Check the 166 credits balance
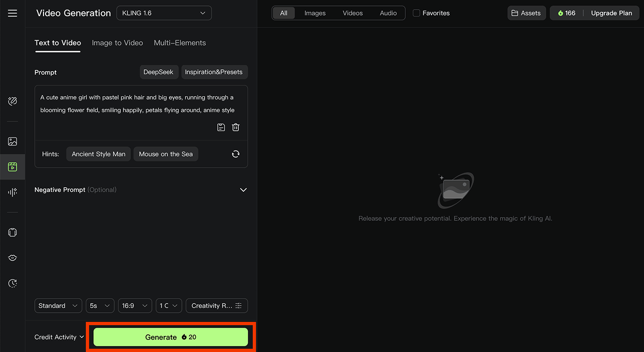This screenshot has height=352, width=644. click(567, 13)
